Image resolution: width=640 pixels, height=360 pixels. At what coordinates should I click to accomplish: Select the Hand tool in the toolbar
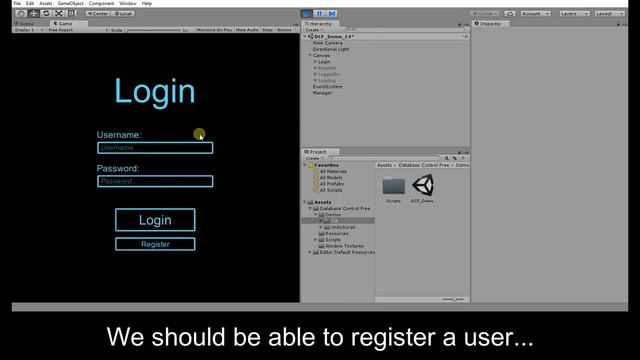point(21,13)
